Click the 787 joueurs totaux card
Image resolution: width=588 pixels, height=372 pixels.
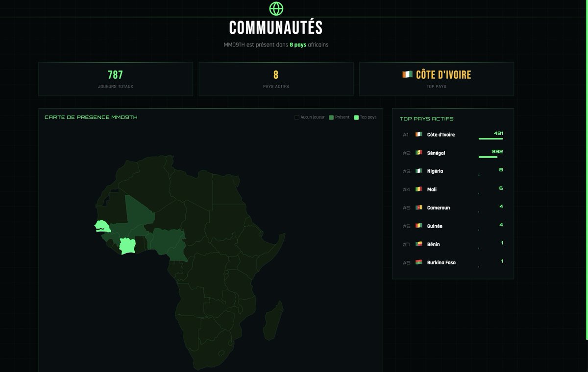point(116,79)
